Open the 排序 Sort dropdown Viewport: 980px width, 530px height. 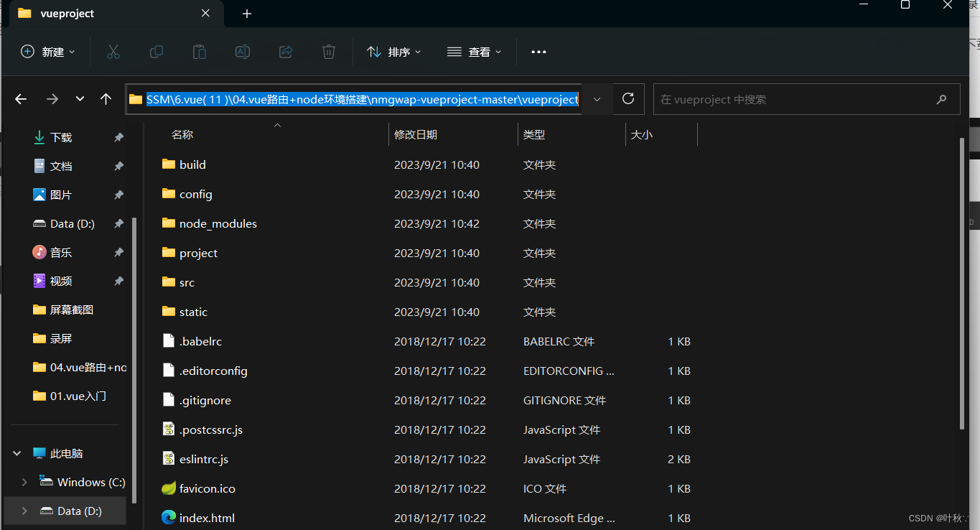click(394, 52)
